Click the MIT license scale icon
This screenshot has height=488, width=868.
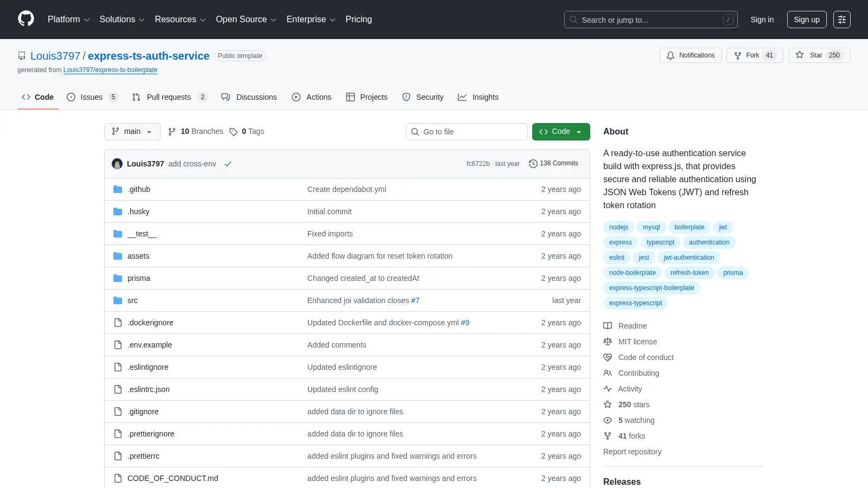(x=608, y=342)
